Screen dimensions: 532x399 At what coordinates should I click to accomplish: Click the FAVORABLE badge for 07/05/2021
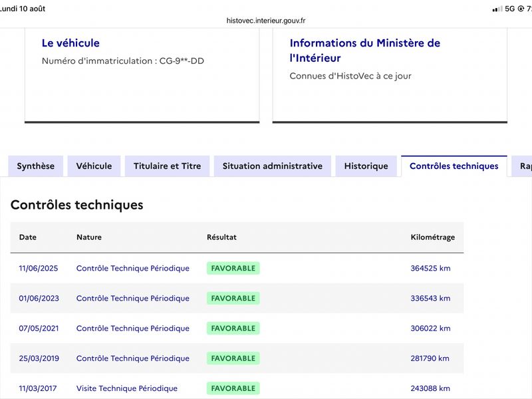click(233, 329)
